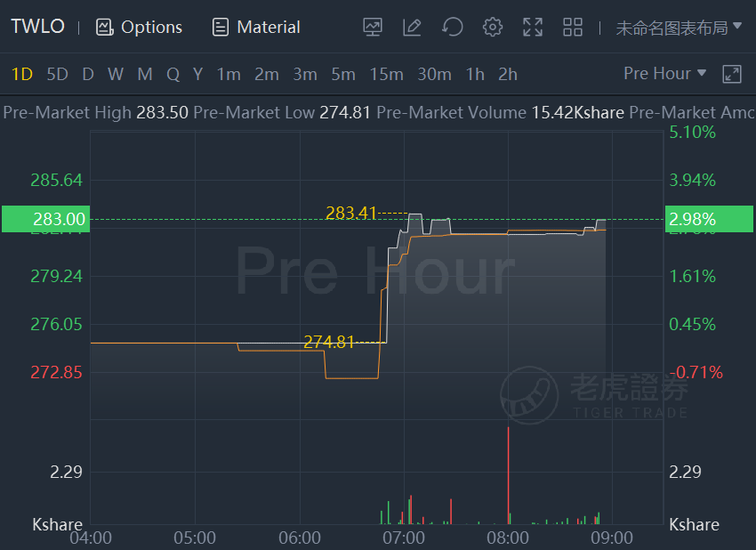Expand chart with diagonal arrow icon
756x550 pixels.
click(x=732, y=74)
